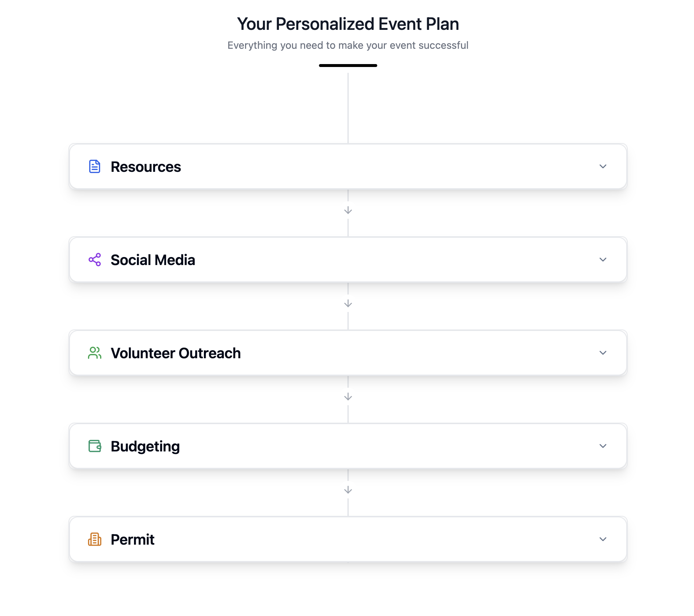Expand the Social Media section chevron
Image resolution: width=694 pixels, height=616 pixels.
[x=603, y=260]
